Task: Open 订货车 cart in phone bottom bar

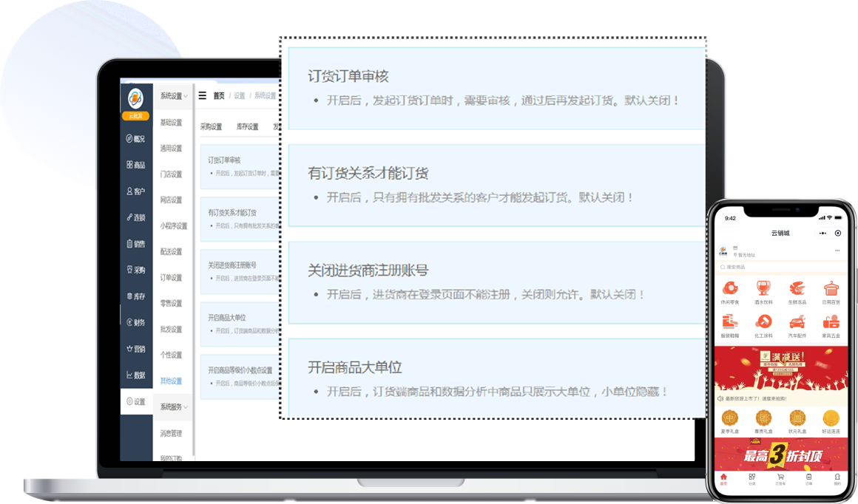Action: 780,479
